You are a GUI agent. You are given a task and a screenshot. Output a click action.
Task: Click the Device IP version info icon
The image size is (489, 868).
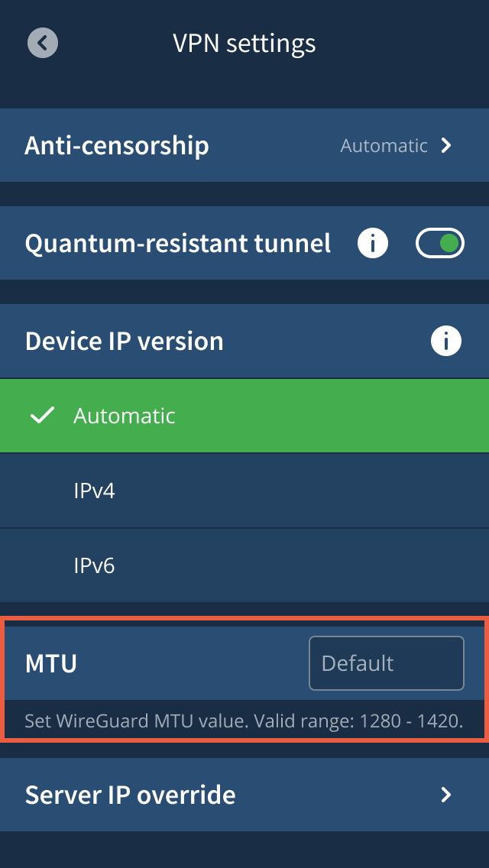445,341
